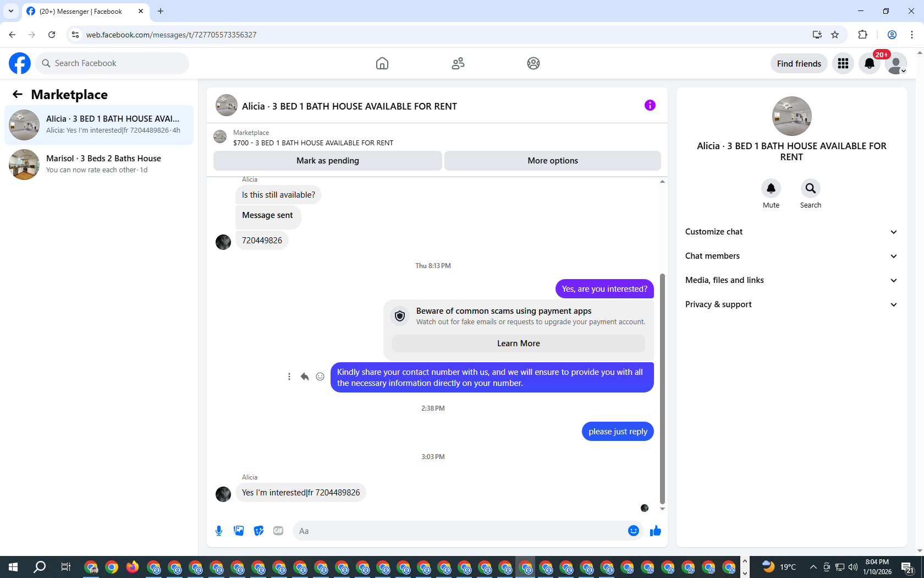Reload the page
Image resolution: width=924 pixels, height=578 pixels.
[52, 35]
